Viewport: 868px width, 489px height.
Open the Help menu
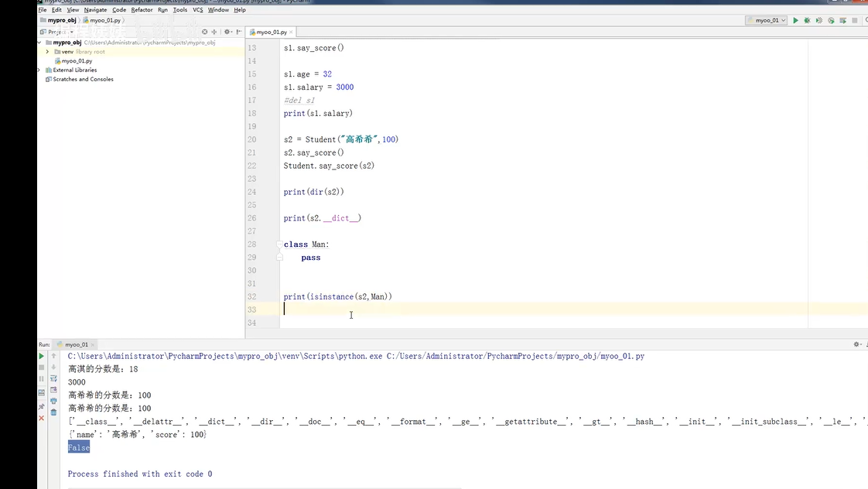[x=240, y=10]
